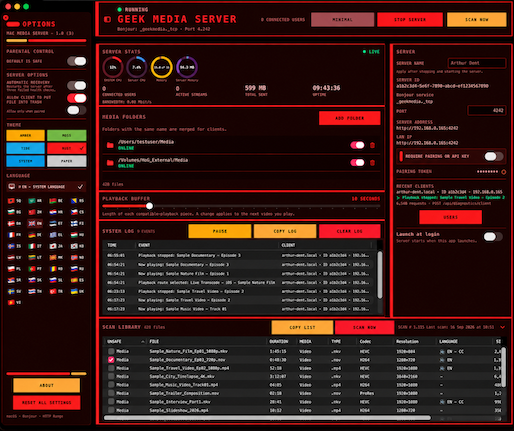Select the EN System Language row
Screen dimensions: 514x431
click(x=46, y=187)
